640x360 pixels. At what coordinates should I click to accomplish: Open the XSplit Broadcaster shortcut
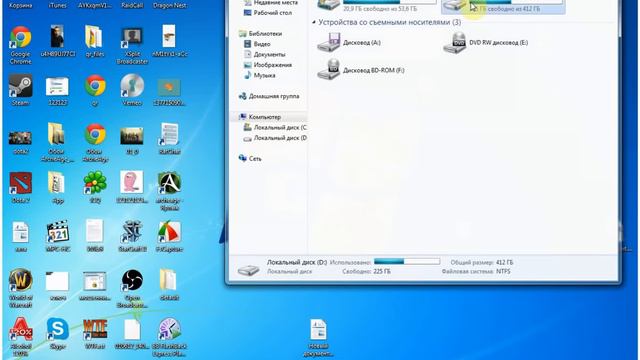click(132, 44)
